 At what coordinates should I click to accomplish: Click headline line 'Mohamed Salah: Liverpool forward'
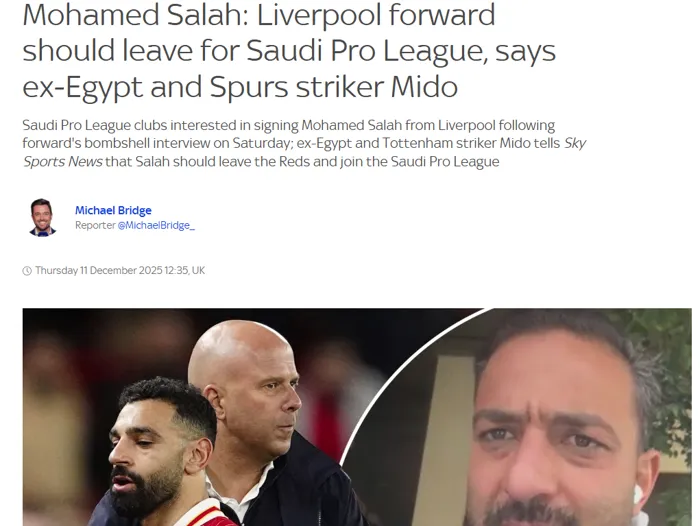click(x=259, y=15)
